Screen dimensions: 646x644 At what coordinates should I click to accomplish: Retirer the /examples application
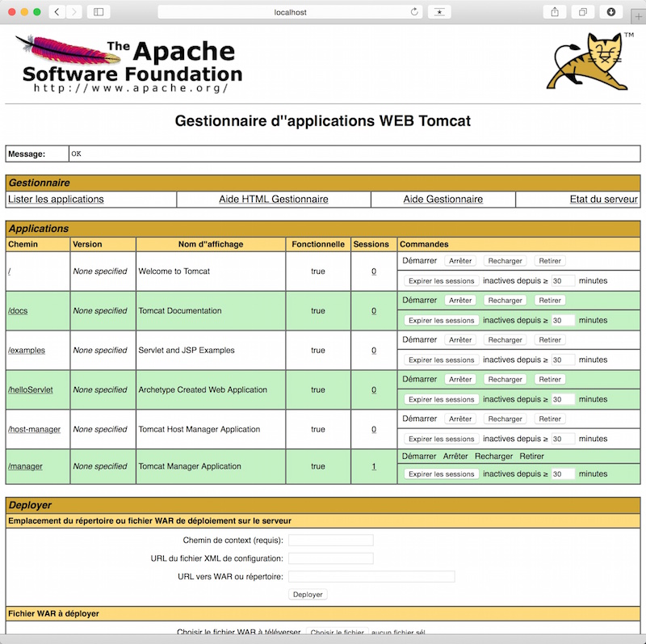tap(550, 340)
